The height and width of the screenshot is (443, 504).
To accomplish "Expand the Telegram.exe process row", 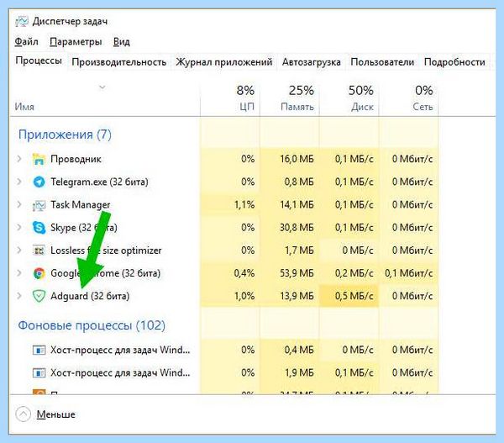I will [x=19, y=182].
